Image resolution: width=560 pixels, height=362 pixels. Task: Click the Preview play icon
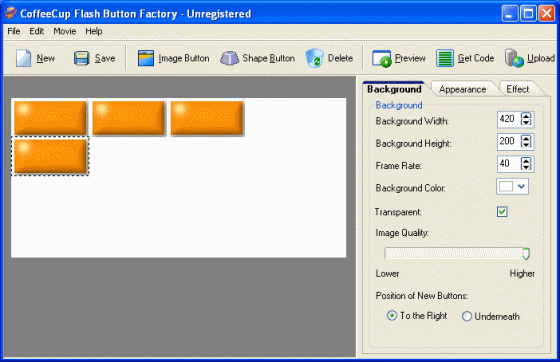381,58
